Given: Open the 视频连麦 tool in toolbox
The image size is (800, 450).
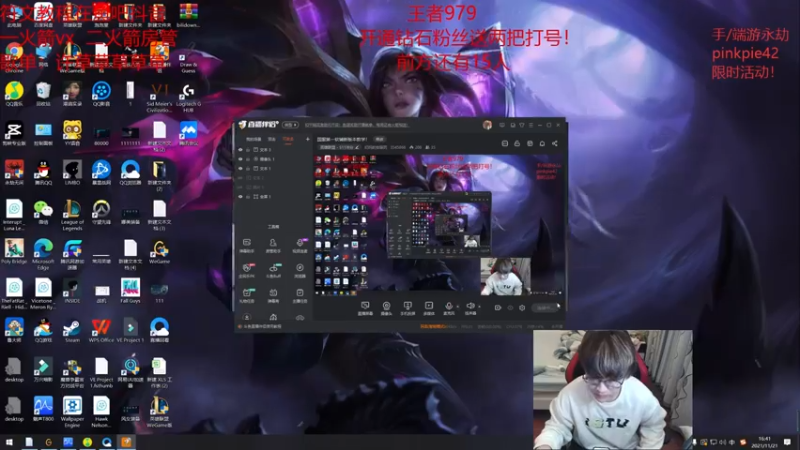Looking at the screenshot, I should point(299,245).
